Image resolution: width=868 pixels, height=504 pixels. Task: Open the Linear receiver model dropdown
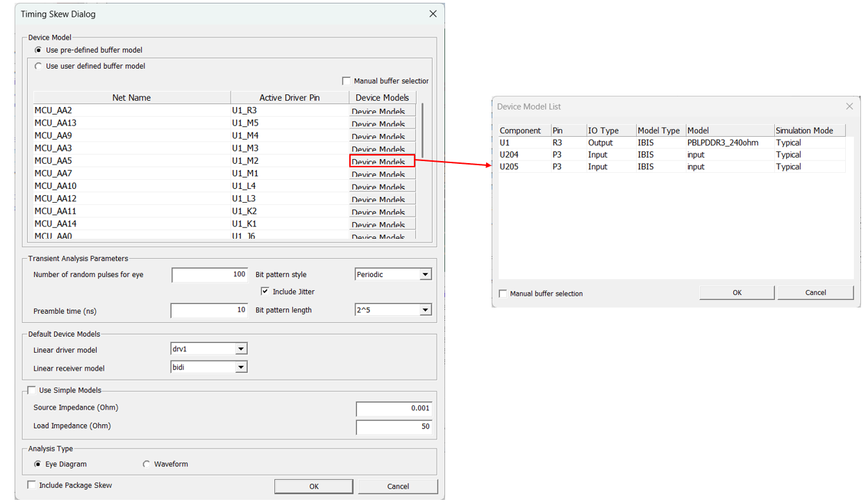pos(240,367)
